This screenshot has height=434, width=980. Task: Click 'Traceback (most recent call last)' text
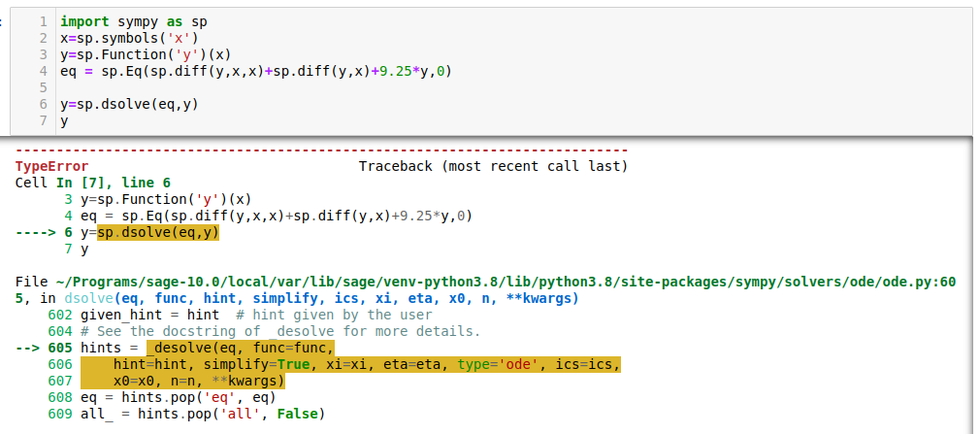click(493, 166)
